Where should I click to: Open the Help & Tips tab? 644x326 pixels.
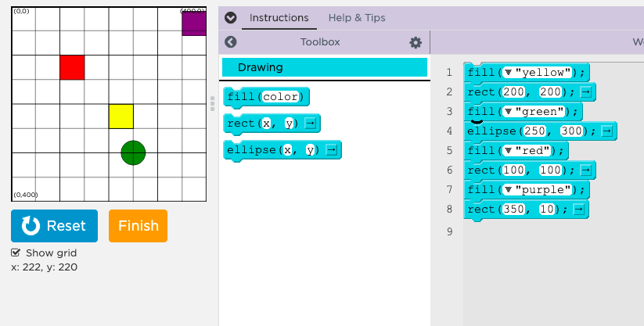click(x=357, y=18)
